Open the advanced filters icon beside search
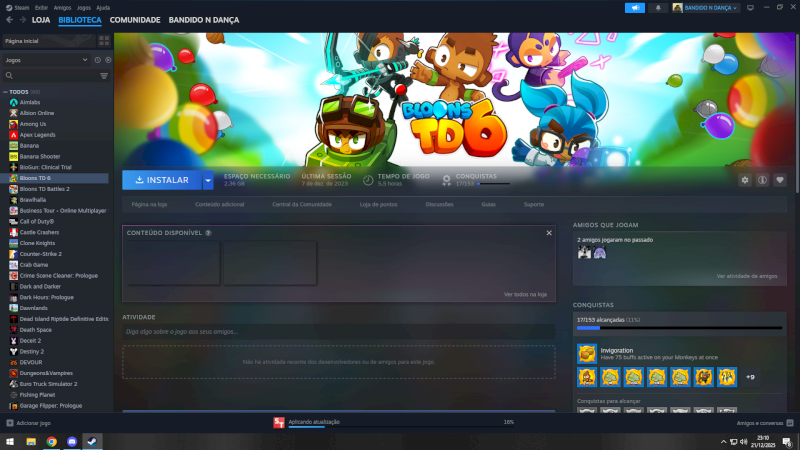Viewport: 800px width, 450px height. click(x=104, y=75)
